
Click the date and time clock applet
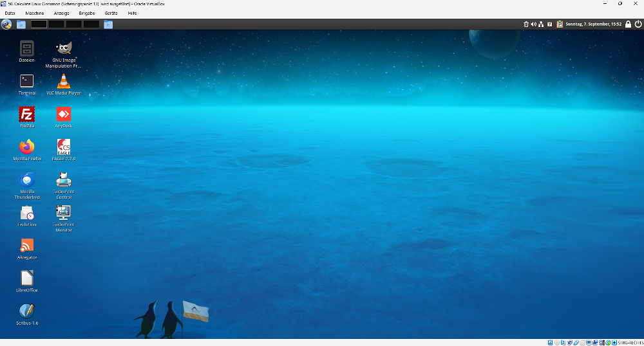coord(593,24)
